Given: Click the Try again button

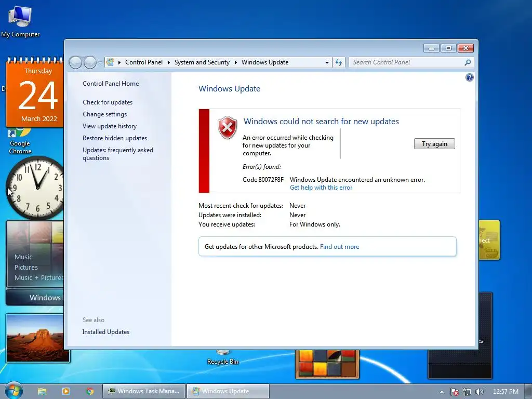Looking at the screenshot, I should pyautogui.click(x=434, y=144).
